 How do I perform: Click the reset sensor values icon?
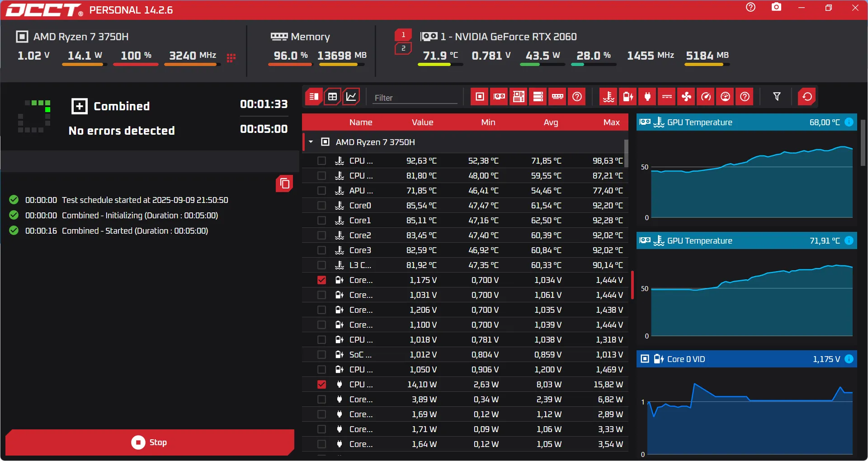tap(807, 97)
